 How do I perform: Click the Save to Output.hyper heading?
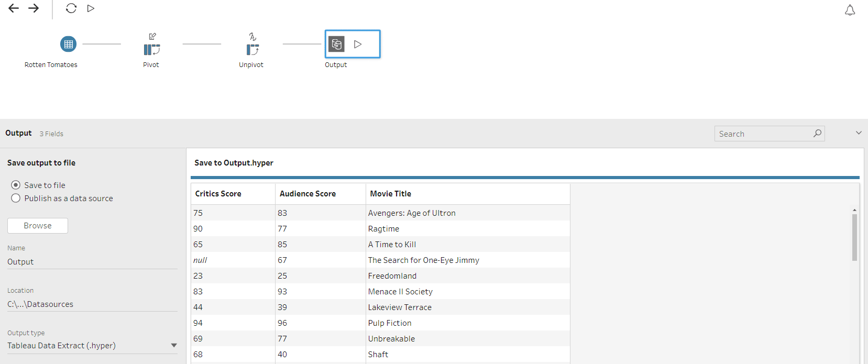click(x=234, y=163)
